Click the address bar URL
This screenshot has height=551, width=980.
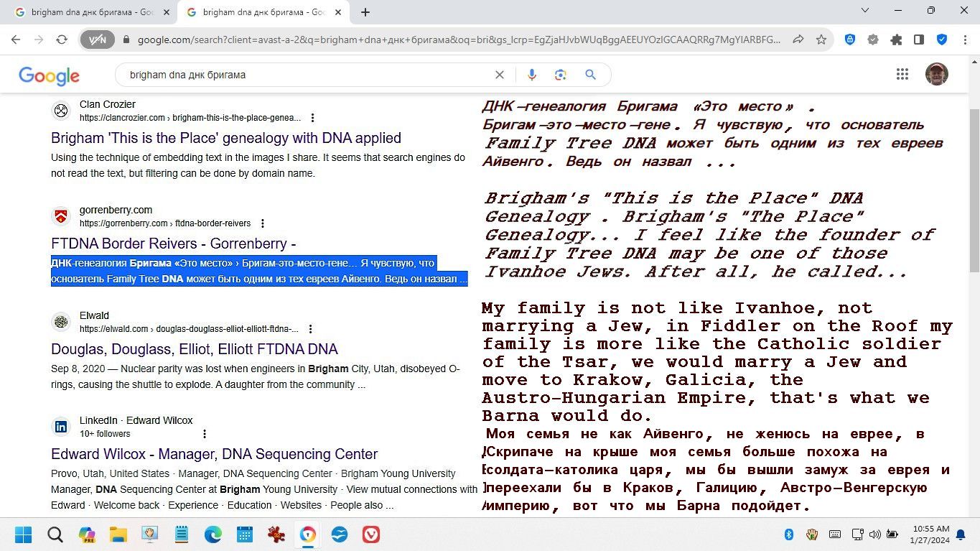click(x=458, y=40)
